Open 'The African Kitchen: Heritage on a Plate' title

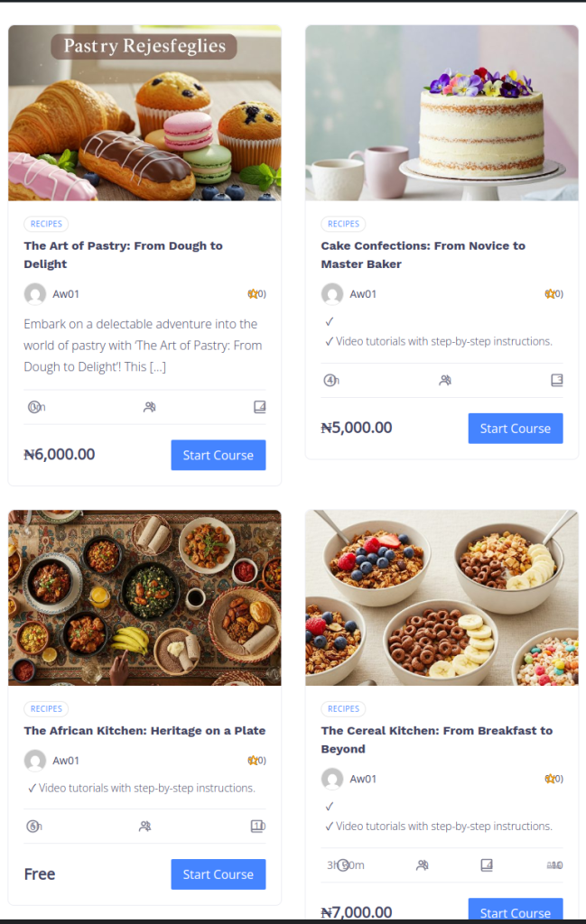tap(144, 731)
